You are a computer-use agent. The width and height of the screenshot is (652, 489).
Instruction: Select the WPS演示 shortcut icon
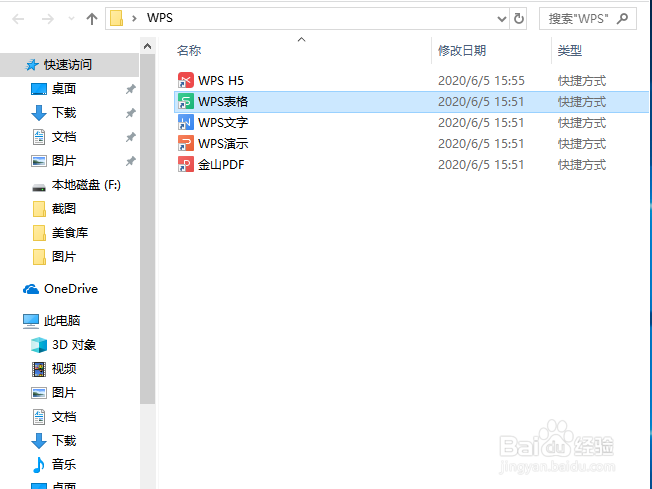(x=185, y=143)
